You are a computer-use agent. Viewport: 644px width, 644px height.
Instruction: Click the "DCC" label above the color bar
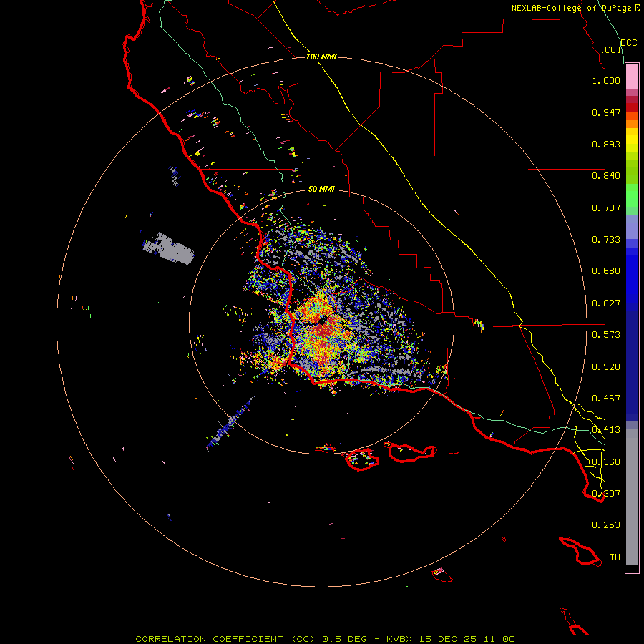629,43
